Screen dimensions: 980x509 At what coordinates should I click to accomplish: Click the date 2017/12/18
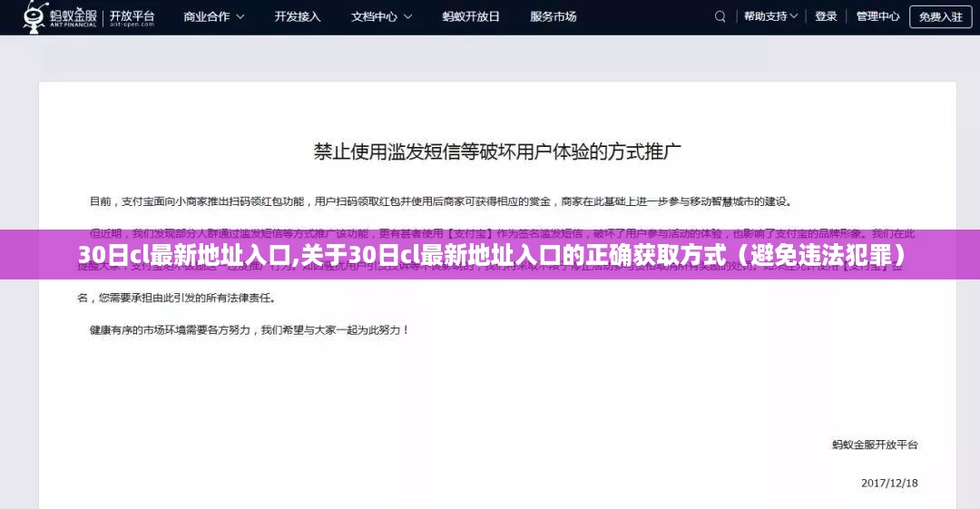click(889, 483)
